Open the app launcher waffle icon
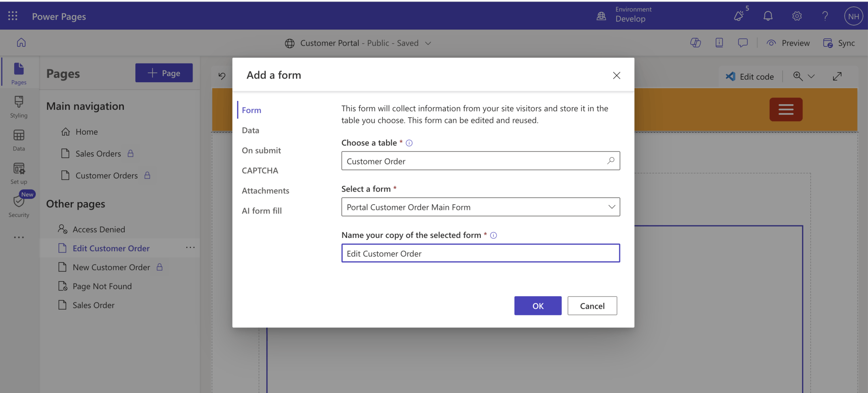This screenshot has height=393, width=868. point(13,16)
